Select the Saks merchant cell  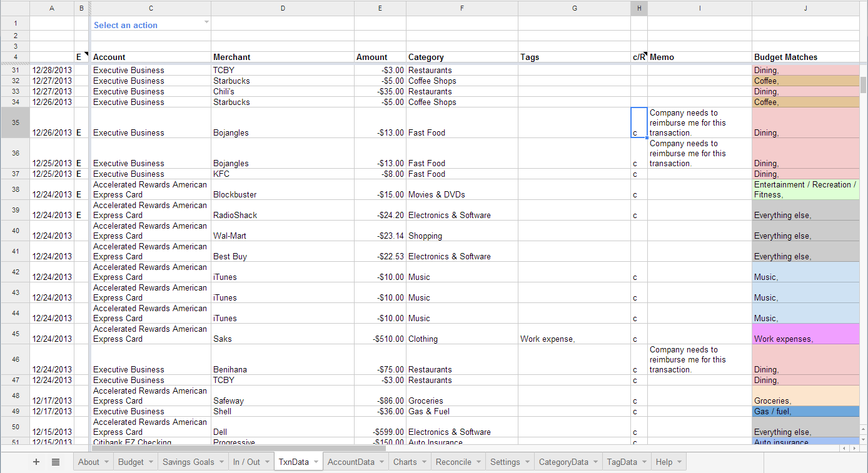pos(283,334)
